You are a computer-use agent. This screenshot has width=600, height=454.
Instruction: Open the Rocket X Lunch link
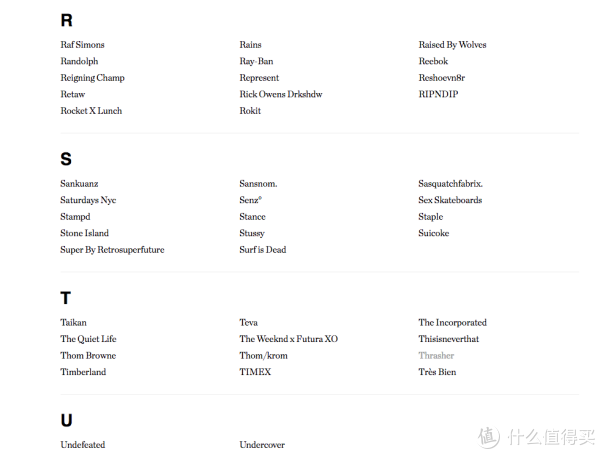click(91, 111)
